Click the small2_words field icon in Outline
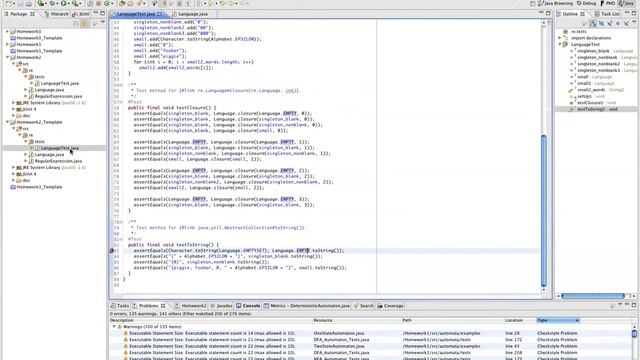 [571, 90]
